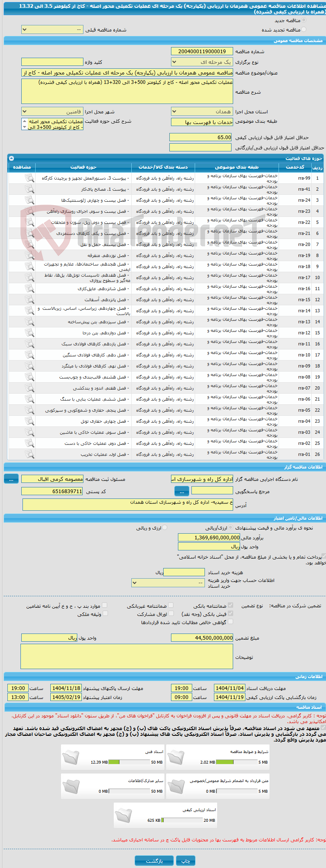Open view icon for row rra-19
Image resolution: width=326 pixels, height=868 pixels.
click(x=29, y=255)
